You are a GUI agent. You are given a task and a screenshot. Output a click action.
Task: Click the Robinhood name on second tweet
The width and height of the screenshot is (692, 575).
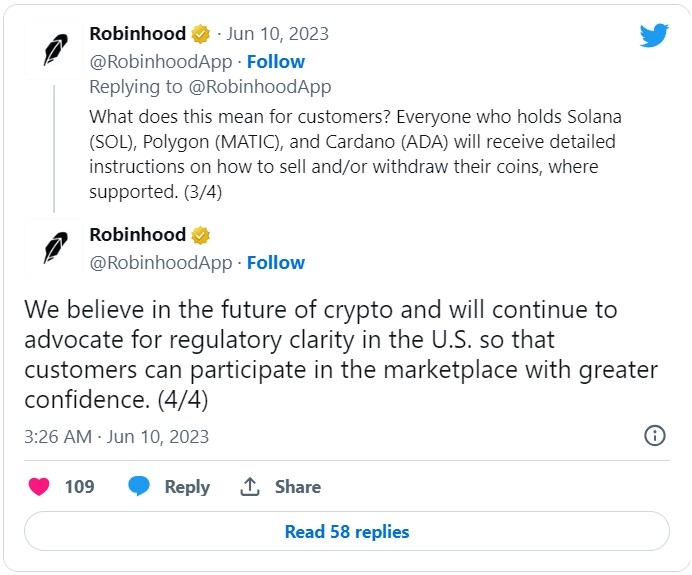(x=138, y=235)
